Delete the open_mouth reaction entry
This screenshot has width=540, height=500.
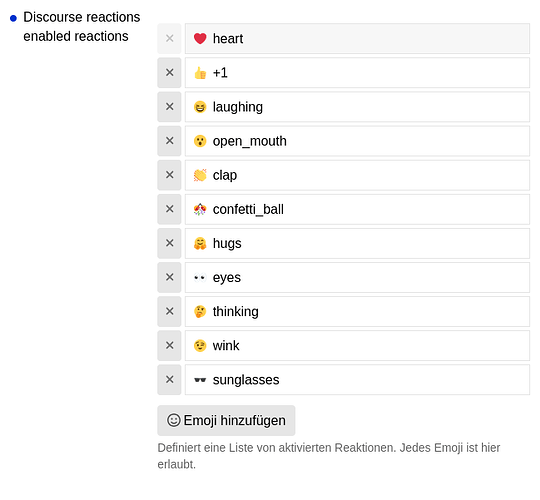click(x=169, y=141)
